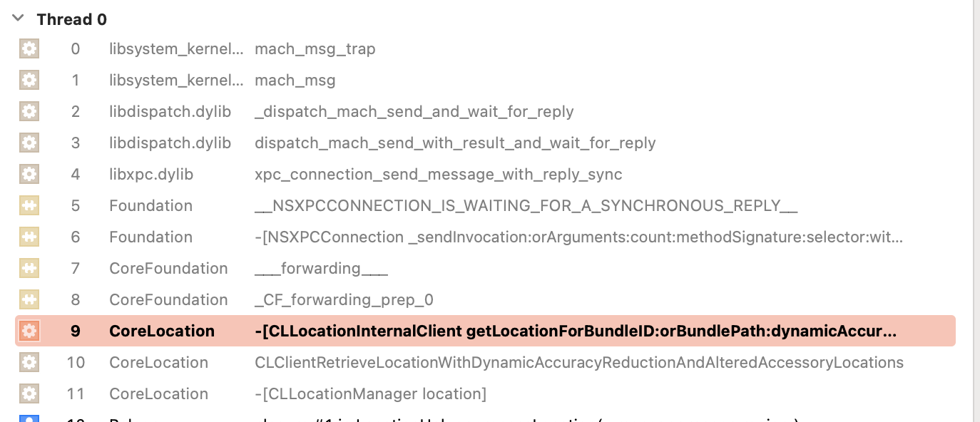
Task: Click frame number 3
Action: (76, 143)
